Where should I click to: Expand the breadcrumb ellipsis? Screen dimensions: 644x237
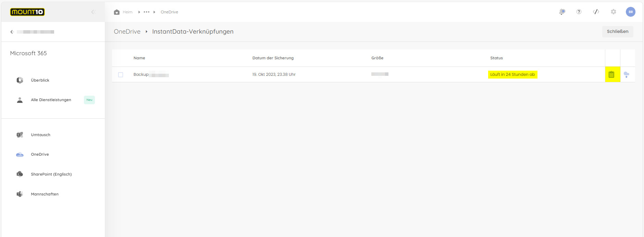coord(147,12)
